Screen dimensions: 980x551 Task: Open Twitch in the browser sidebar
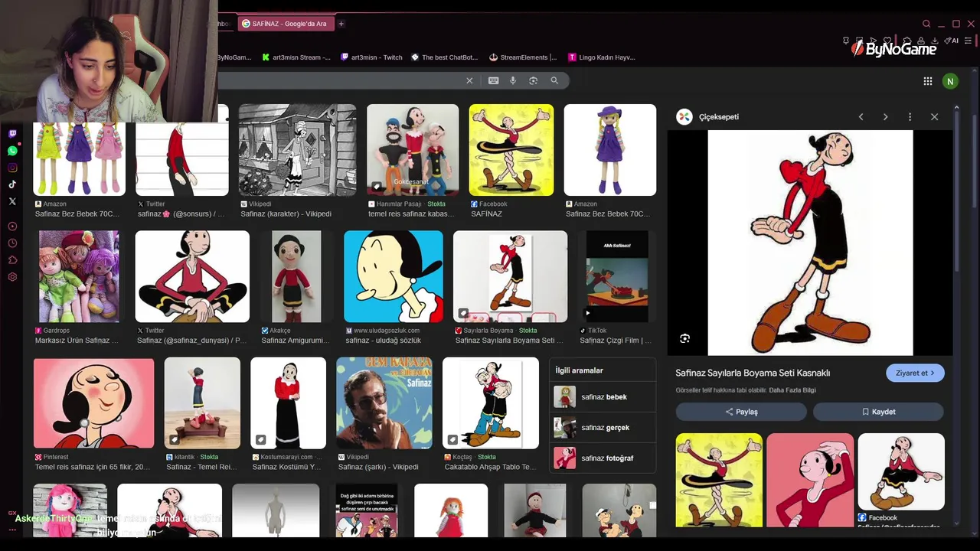tap(12, 134)
